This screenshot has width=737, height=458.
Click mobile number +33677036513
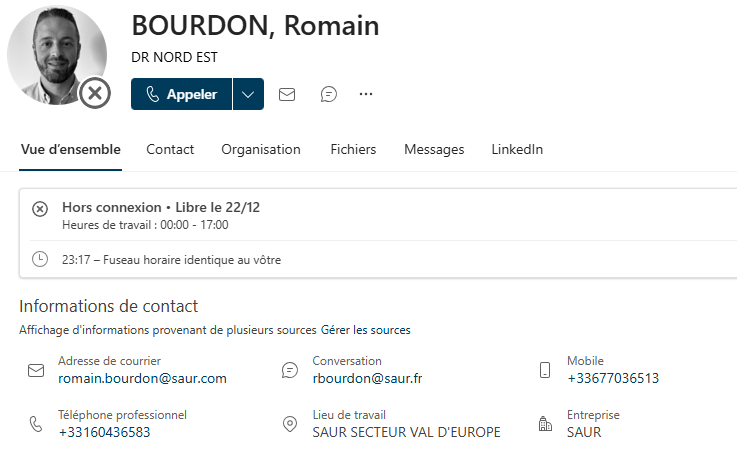(x=613, y=378)
